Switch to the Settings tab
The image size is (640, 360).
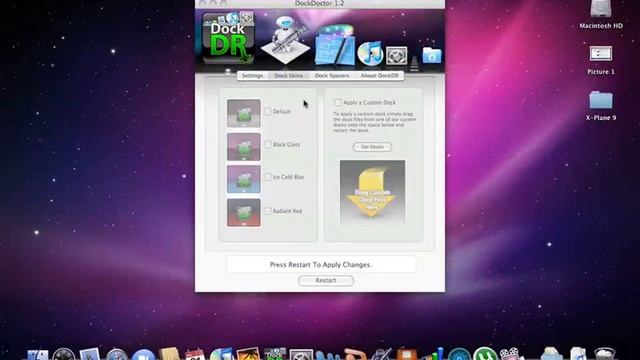[x=252, y=76]
